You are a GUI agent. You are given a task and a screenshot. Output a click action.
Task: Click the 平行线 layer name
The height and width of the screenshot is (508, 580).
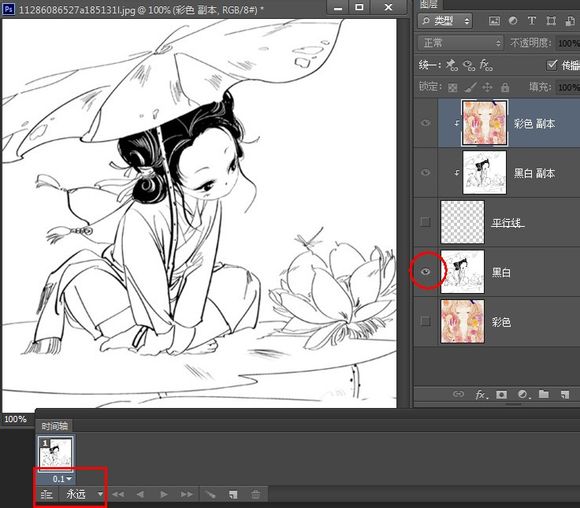[508, 222]
